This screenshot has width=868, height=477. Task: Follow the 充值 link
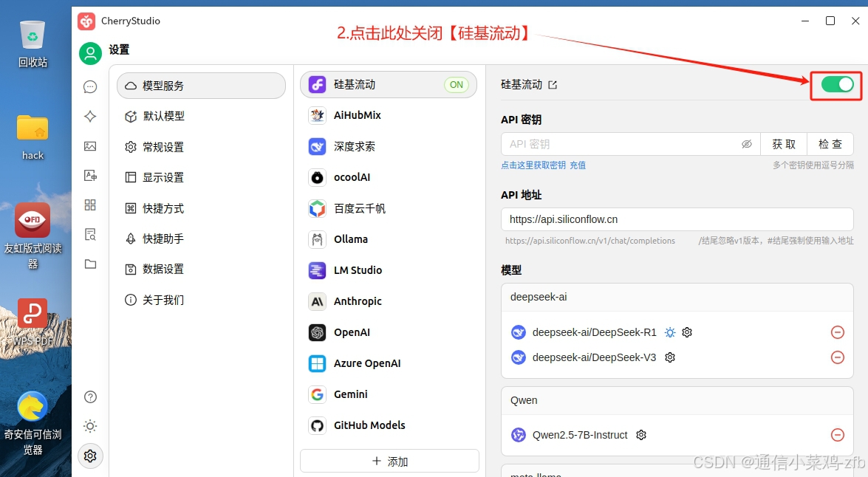(x=578, y=165)
